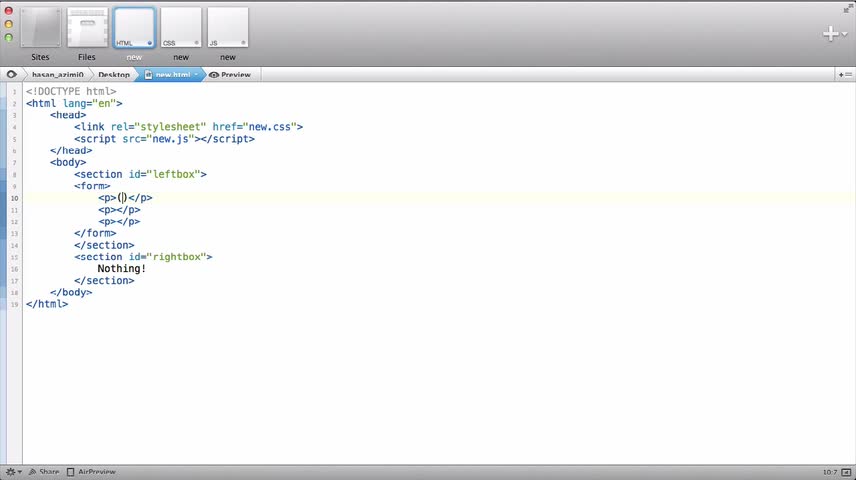Click the section id="leftbox" line
This screenshot has height=480, width=856.
click(140, 174)
